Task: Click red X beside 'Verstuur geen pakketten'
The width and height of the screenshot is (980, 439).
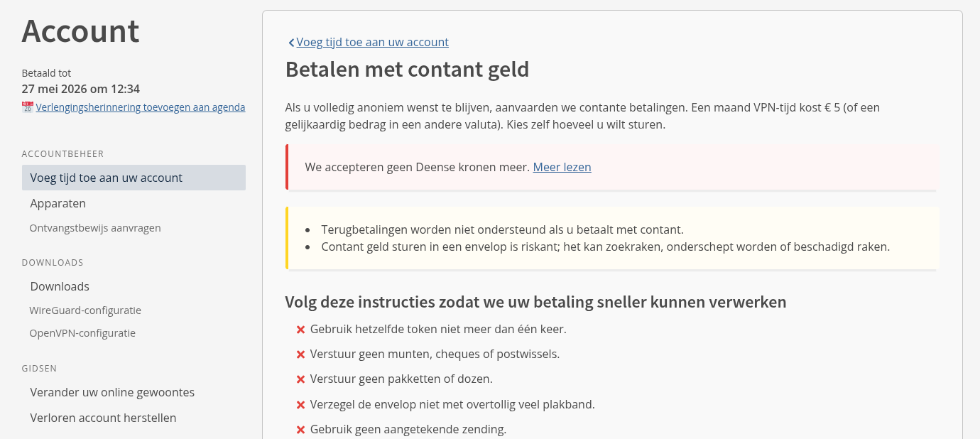Action: (x=300, y=379)
